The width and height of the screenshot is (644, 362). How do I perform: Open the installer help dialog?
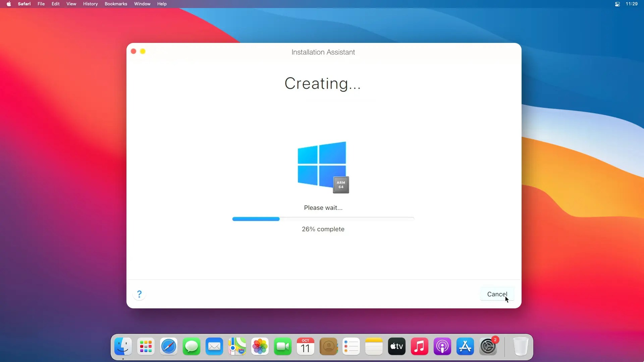point(139,294)
